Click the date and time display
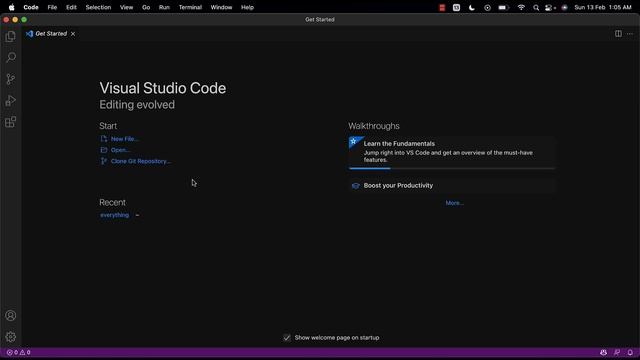This screenshot has height=360, width=640. point(603,7)
